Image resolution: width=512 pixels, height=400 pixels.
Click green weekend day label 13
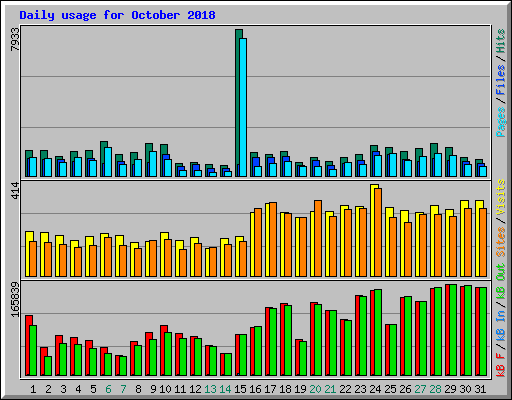click(x=210, y=389)
